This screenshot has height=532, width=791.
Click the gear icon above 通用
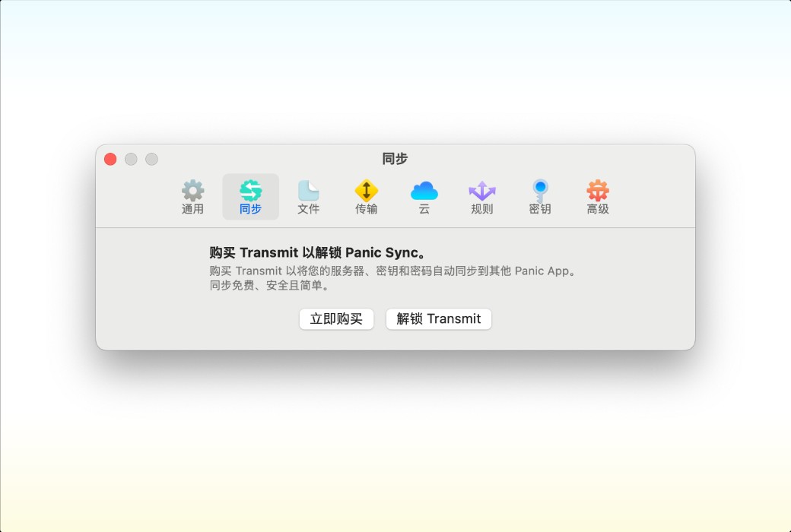click(192, 190)
